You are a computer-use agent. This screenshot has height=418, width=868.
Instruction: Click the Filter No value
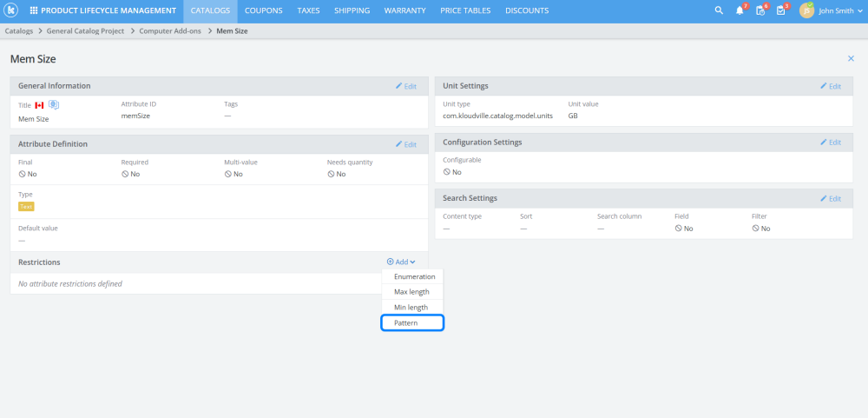[761, 229]
